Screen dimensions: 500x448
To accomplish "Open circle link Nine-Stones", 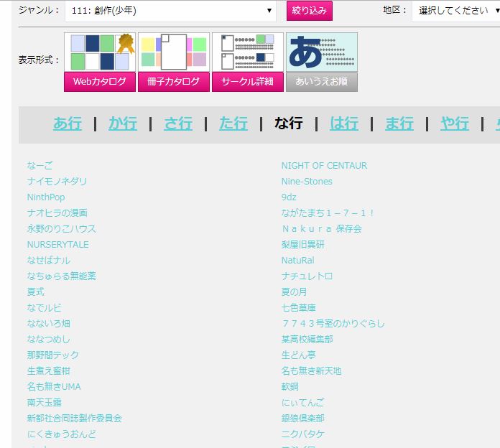I will point(307,182).
